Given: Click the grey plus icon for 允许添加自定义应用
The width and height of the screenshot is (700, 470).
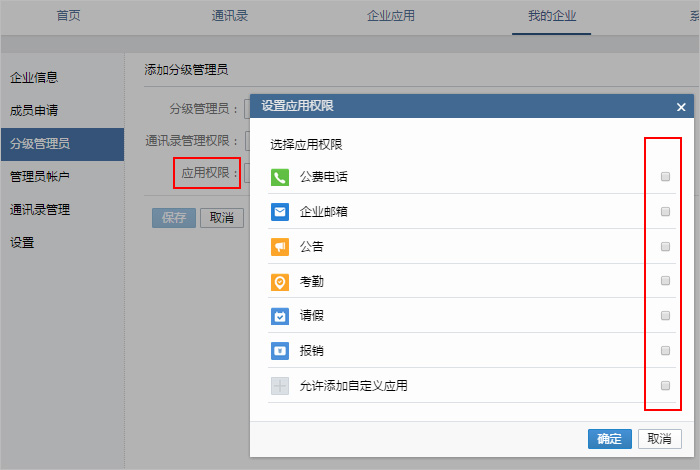Looking at the screenshot, I should pos(280,386).
